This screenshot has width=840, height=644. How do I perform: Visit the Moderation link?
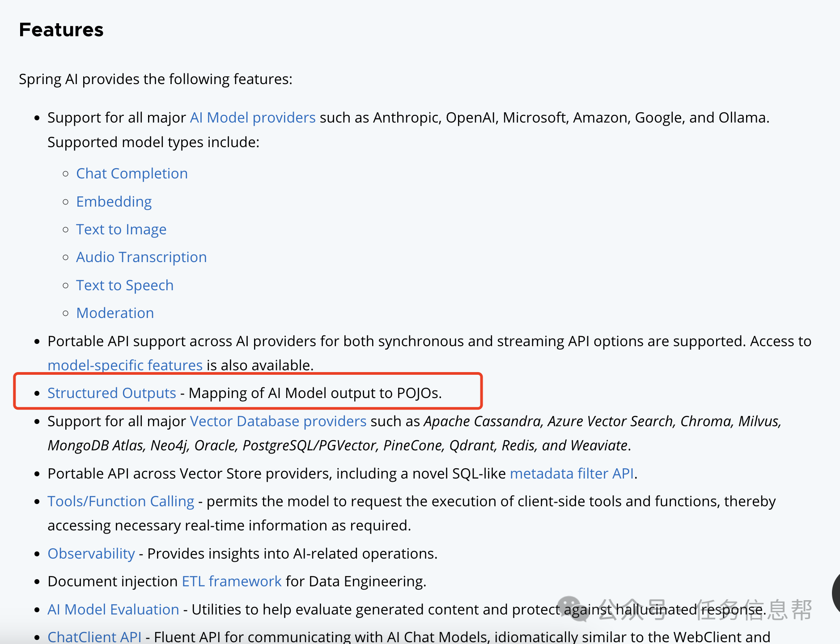115,313
